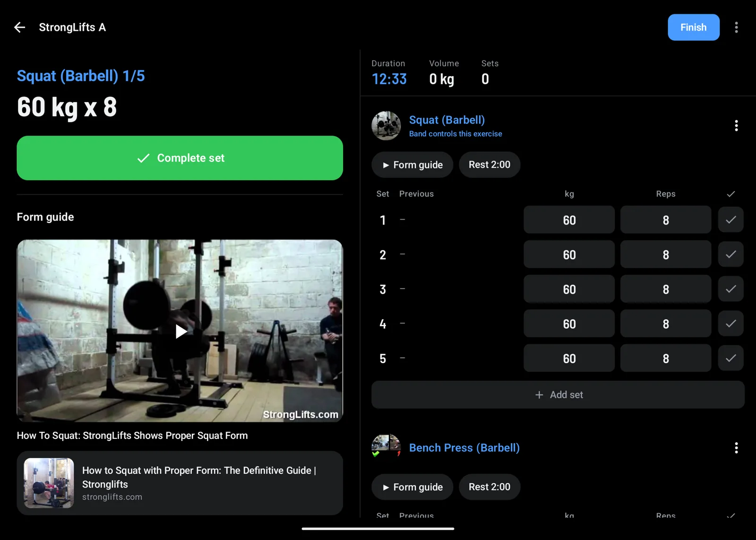
Task: Click 'Band controls this exercise' text
Action: [455, 134]
